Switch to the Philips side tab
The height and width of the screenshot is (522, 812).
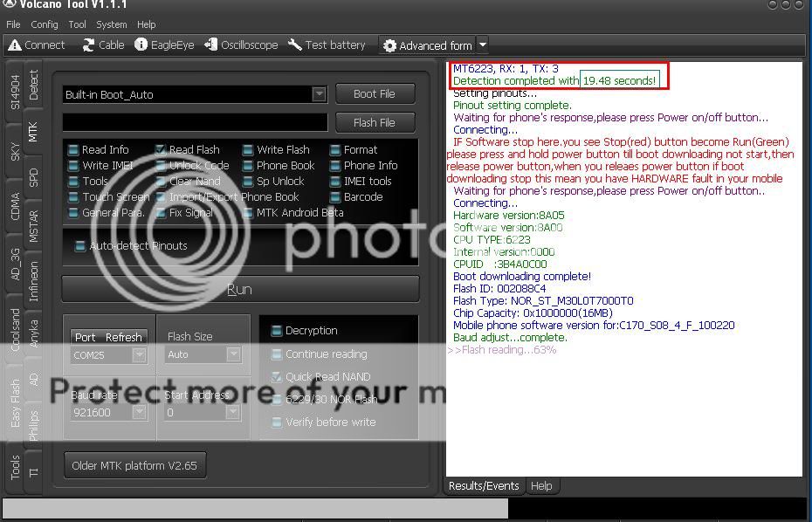click(33, 424)
